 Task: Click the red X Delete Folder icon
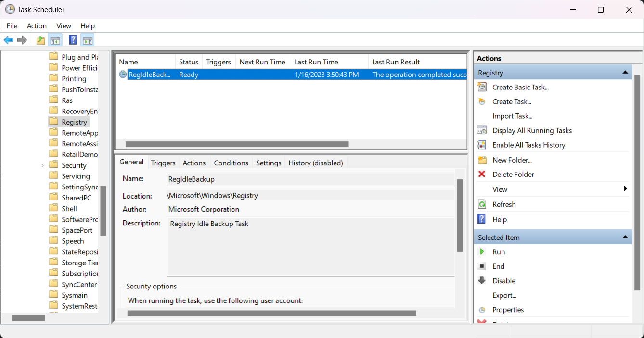[x=482, y=174]
